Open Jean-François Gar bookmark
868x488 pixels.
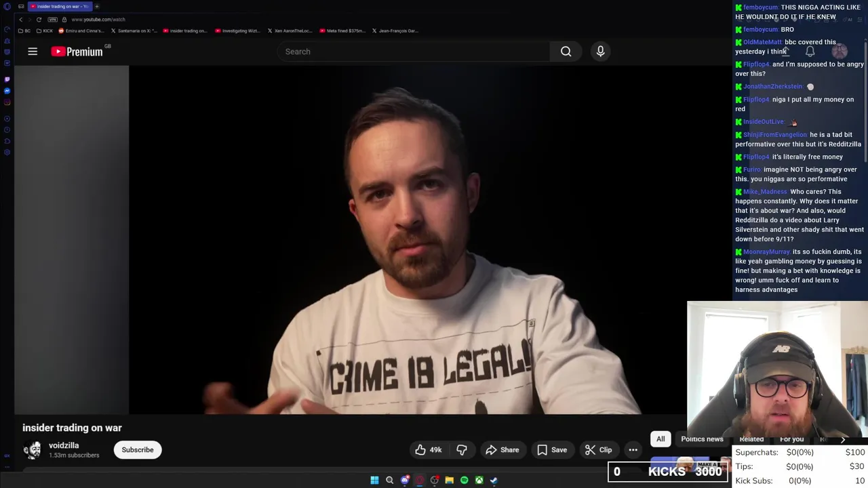(395, 30)
